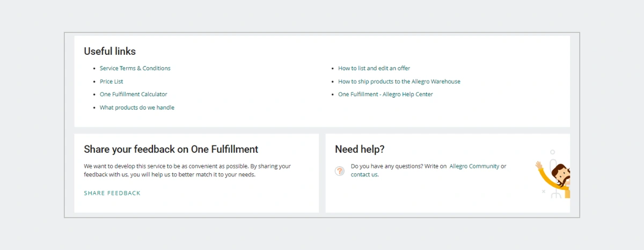The height and width of the screenshot is (250, 644).
Task: Click the question mark help icon
Action: (339, 171)
